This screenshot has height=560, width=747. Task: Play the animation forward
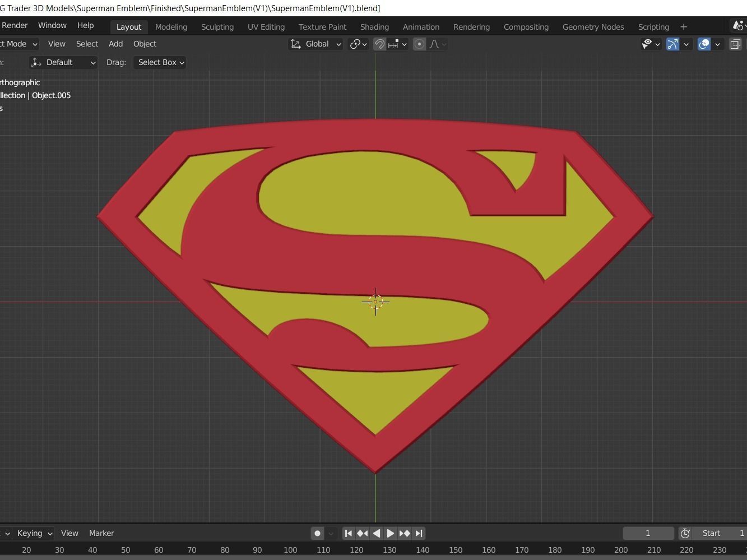click(x=391, y=533)
